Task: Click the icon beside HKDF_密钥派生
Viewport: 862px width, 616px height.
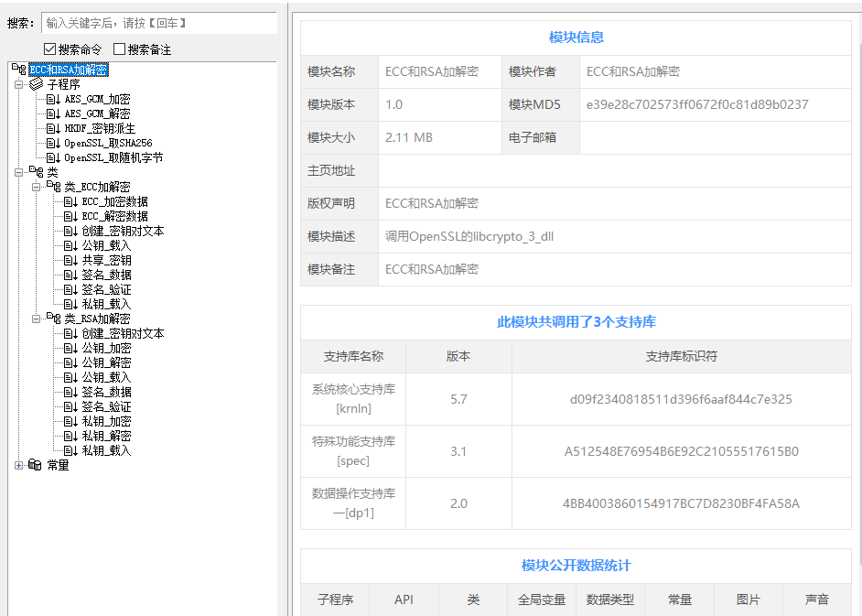Action: (53, 128)
